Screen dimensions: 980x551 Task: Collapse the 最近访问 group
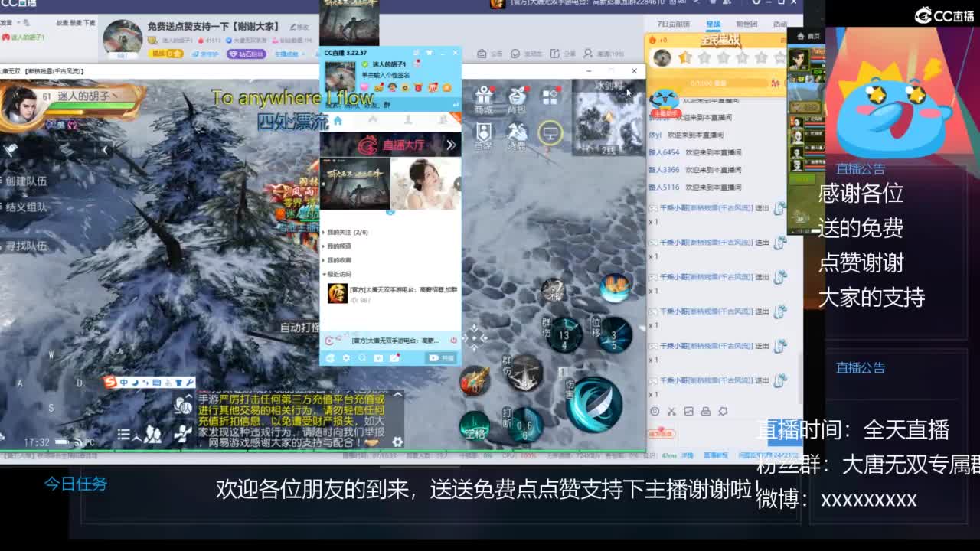tap(338, 274)
